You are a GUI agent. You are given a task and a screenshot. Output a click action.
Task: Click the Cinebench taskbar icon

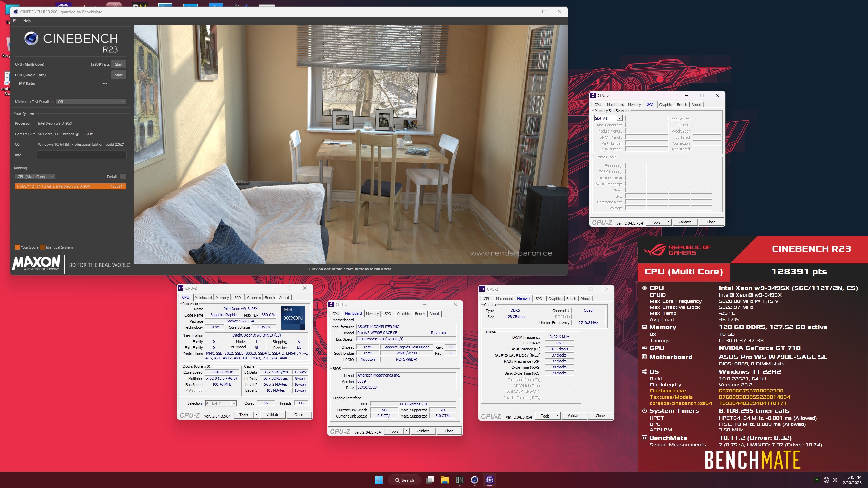pos(474,480)
